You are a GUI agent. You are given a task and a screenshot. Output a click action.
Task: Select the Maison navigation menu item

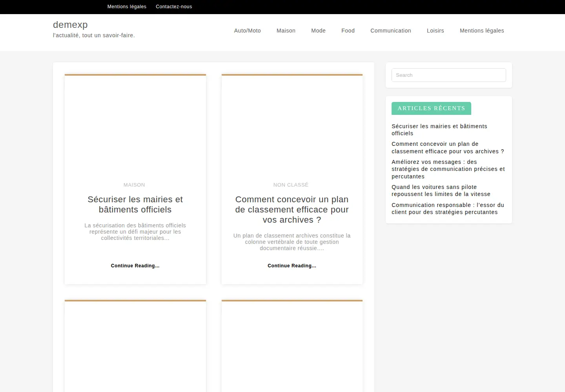286,31
